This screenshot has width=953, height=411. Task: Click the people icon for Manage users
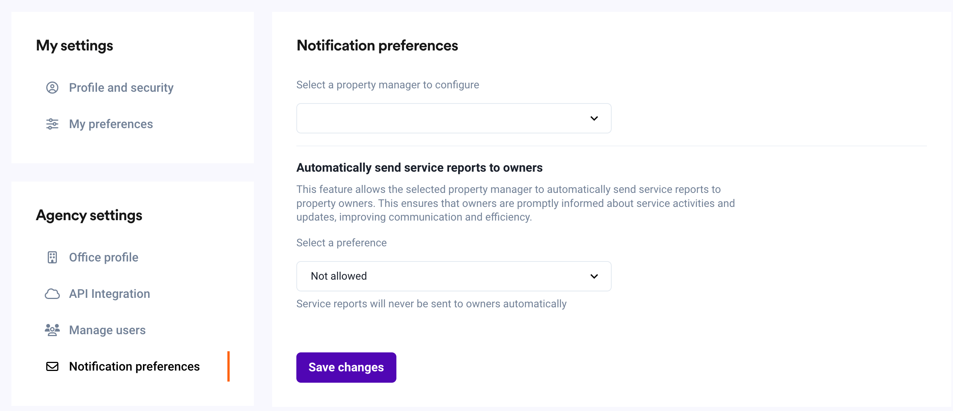(x=52, y=330)
